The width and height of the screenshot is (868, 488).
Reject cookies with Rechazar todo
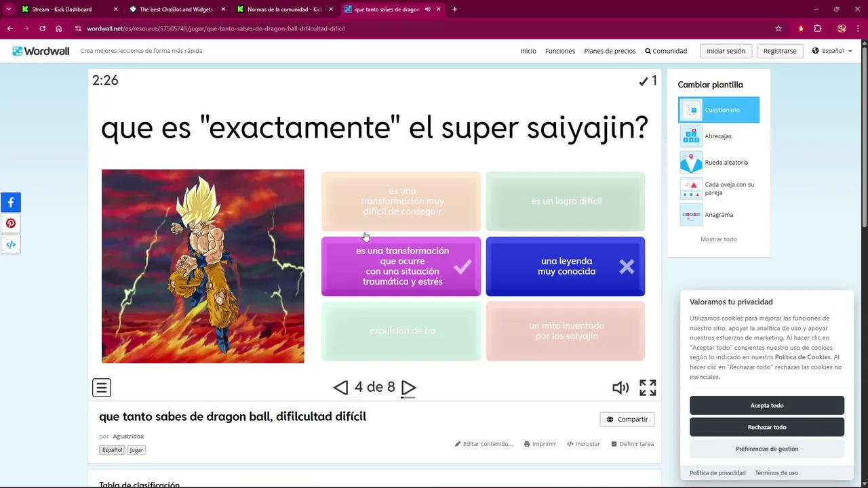(x=767, y=427)
